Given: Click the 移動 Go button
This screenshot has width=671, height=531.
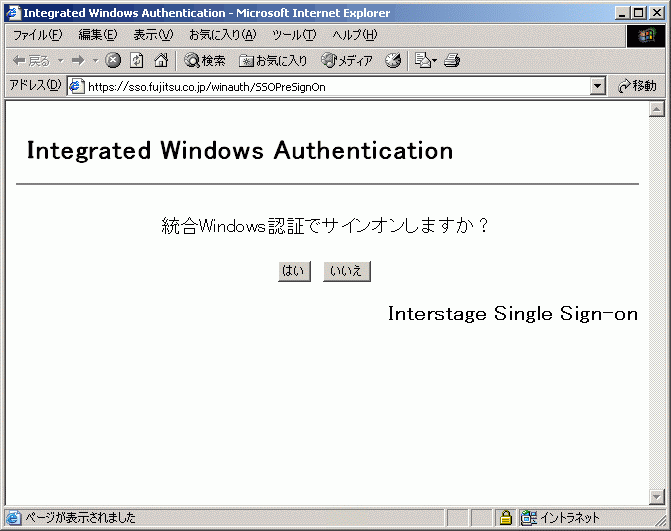Looking at the screenshot, I should (x=637, y=86).
